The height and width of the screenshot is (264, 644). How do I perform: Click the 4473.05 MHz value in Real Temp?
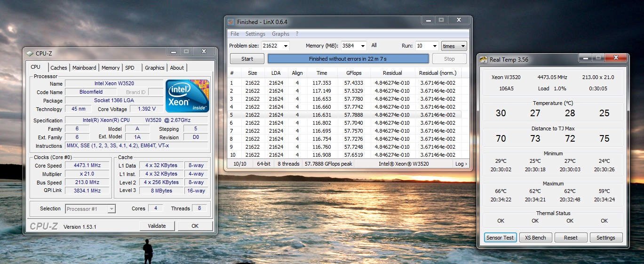[553, 77]
